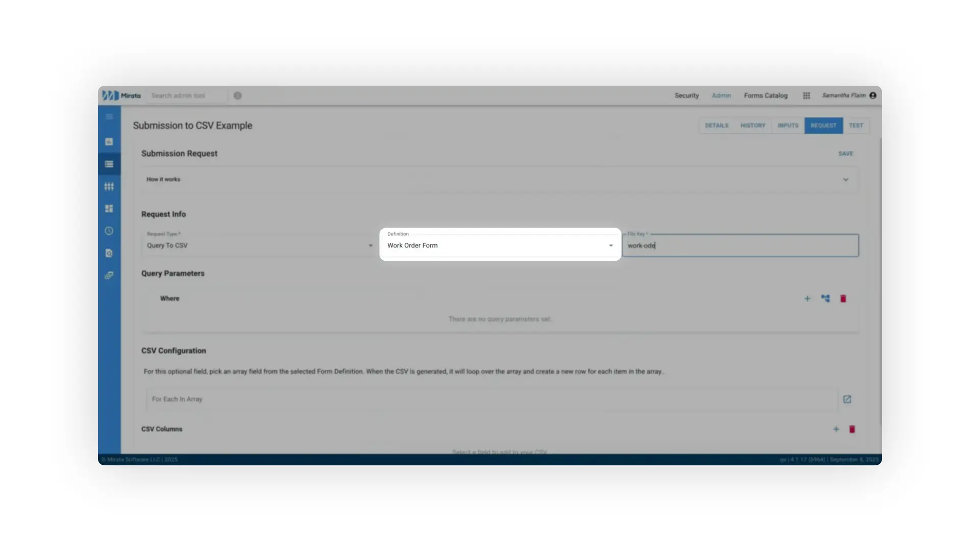This screenshot has height=551, width=980.
Task: Open the sliders/filters tool in the sidebar
Action: click(x=109, y=186)
